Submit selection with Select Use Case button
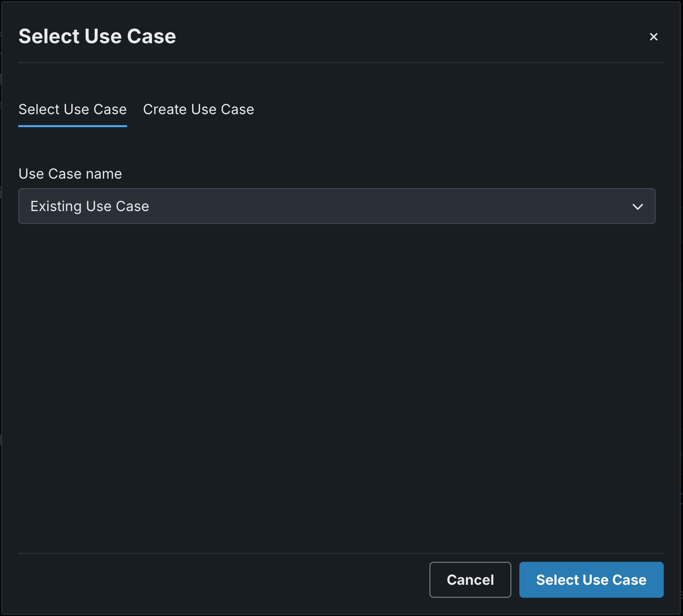Image resolution: width=683 pixels, height=616 pixels. point(591,580)
